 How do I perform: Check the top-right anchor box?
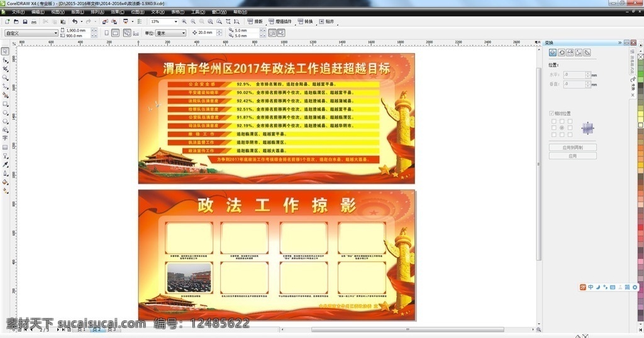coord(570,121)
